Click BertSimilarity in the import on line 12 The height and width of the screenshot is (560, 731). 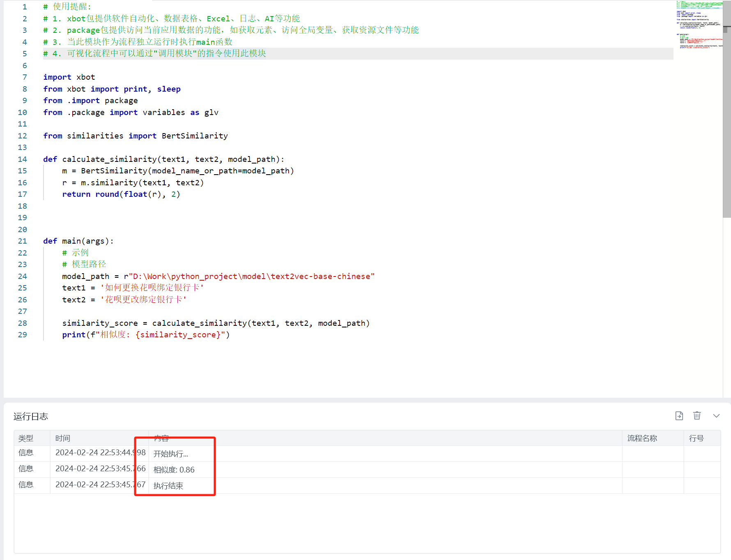[195, 136]
